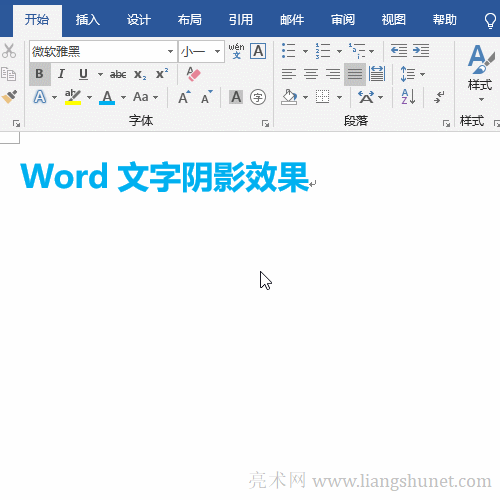Click the Copy icon
Viewport: 500px width, 500px height.
[x=9, y=74]
